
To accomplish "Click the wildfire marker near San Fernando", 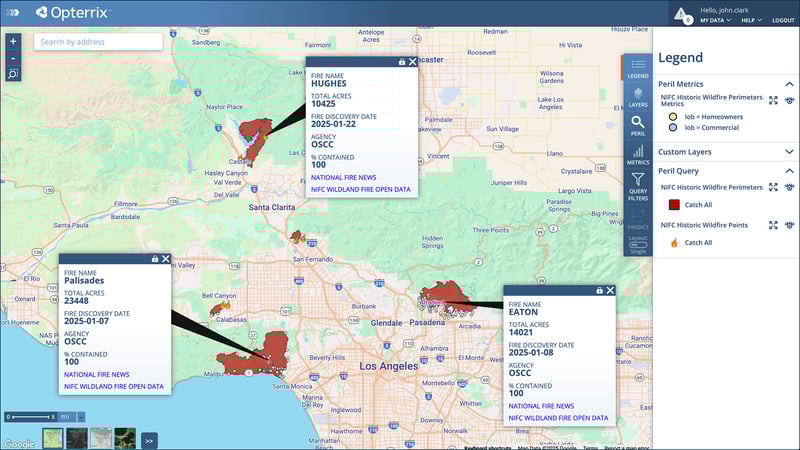I will [297, 237].
